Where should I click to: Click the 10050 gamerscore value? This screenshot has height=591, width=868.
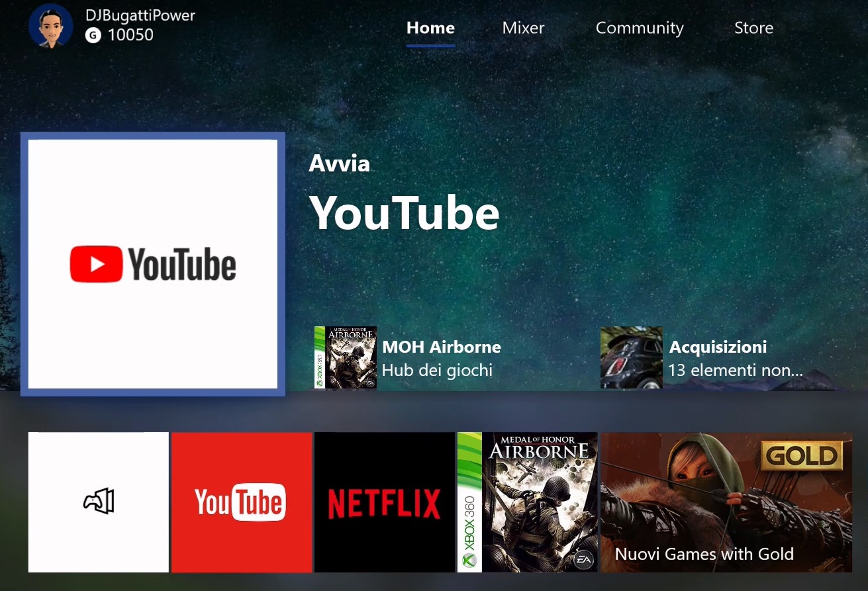point(130,35)
